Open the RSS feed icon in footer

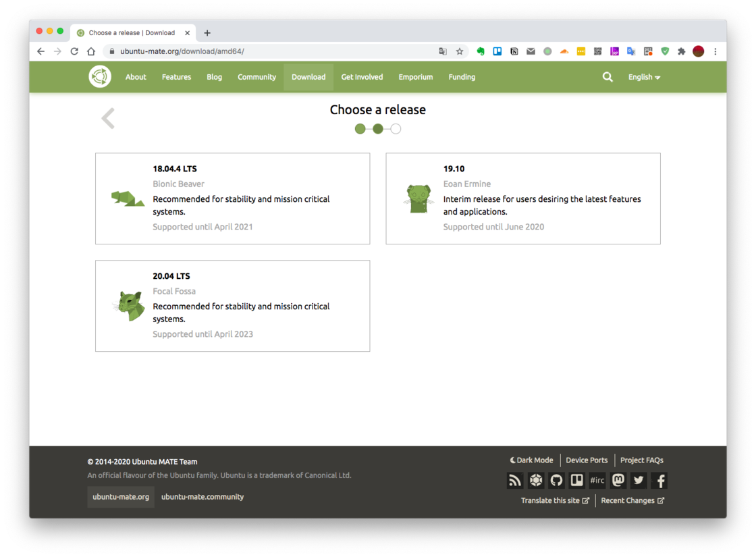[515, 480]
